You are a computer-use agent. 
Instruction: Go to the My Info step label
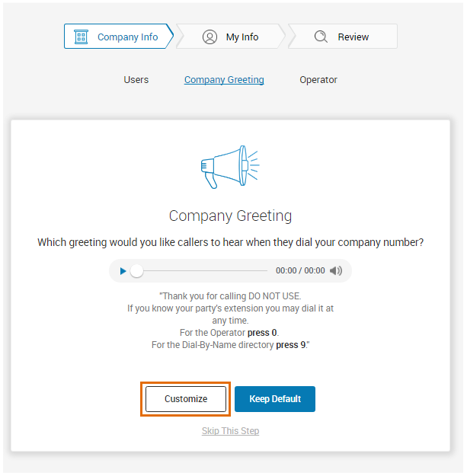[x=242, y=37]
